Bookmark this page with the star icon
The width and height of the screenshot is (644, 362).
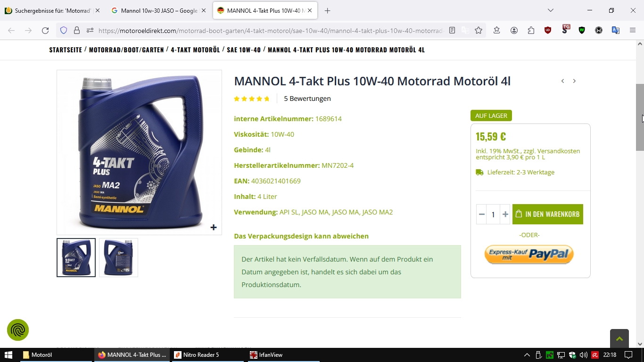tap(479, 30)
